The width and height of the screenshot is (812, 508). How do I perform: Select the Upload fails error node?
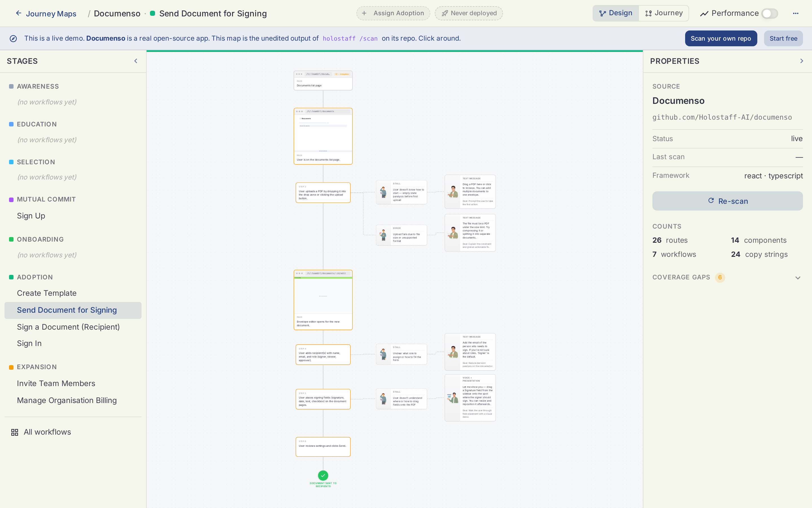(x=401, y=235)
